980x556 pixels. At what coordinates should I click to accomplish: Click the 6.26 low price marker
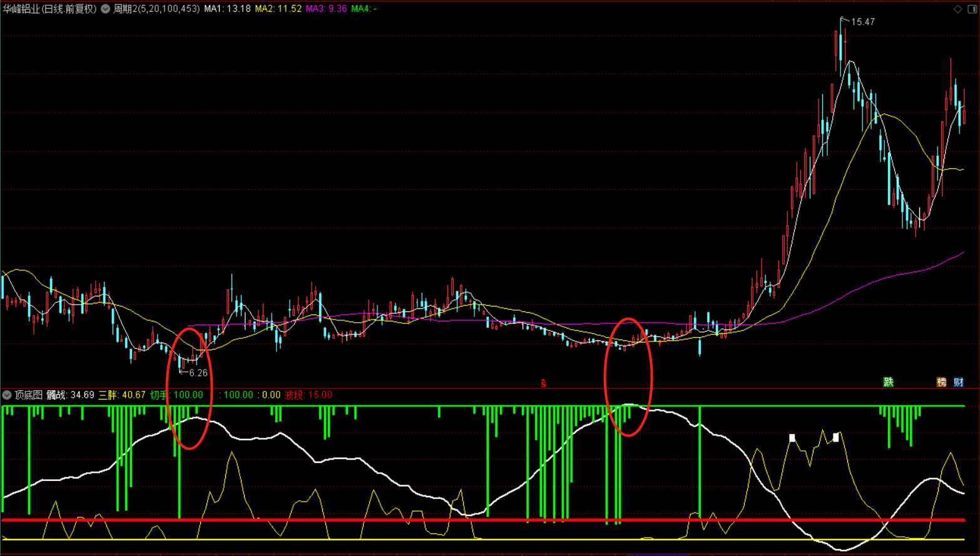(x=198, y=373)
